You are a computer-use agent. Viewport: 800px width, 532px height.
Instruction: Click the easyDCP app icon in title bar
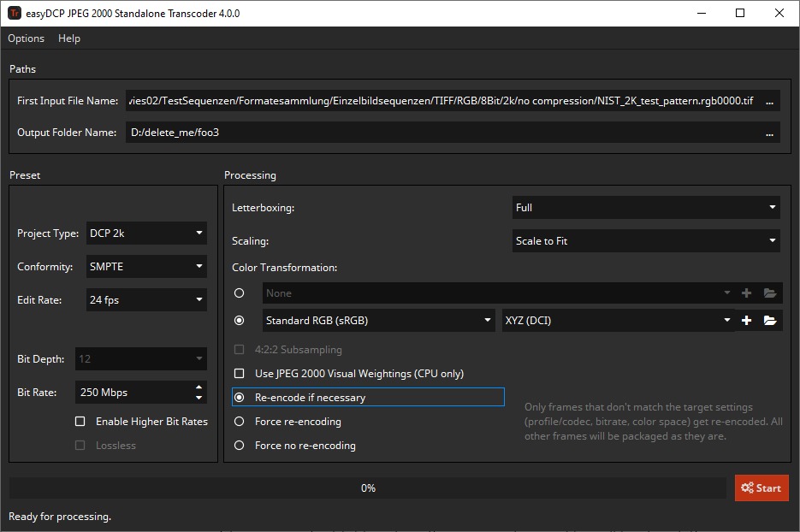15,13
